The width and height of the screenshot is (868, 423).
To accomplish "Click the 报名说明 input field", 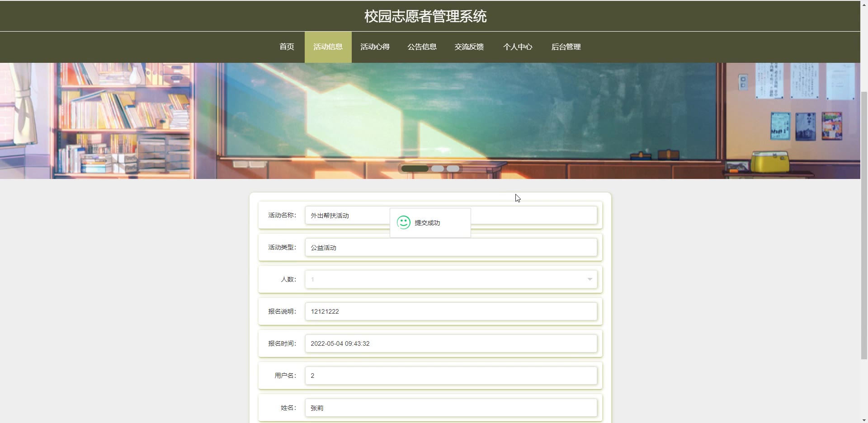I will 451,311.
